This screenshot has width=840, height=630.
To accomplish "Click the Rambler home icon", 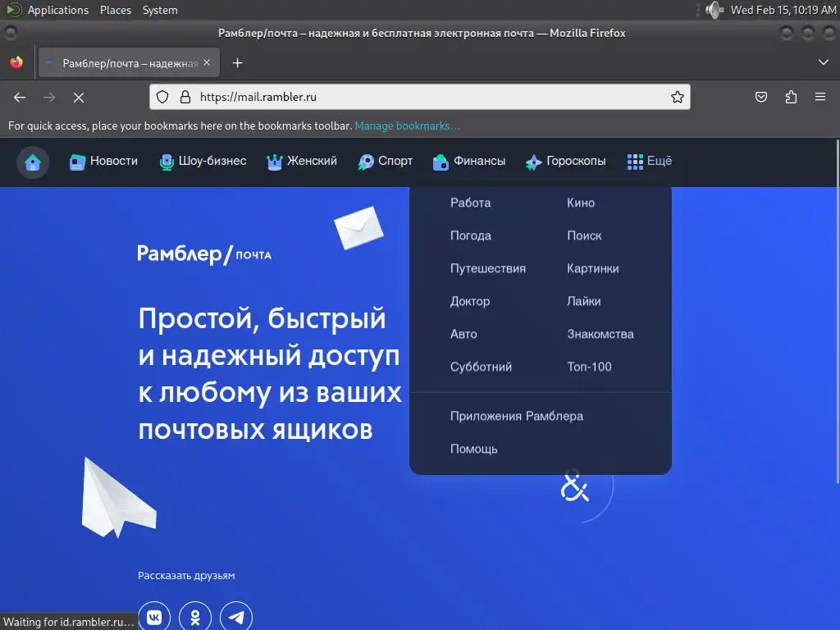I will coord(33,162).
